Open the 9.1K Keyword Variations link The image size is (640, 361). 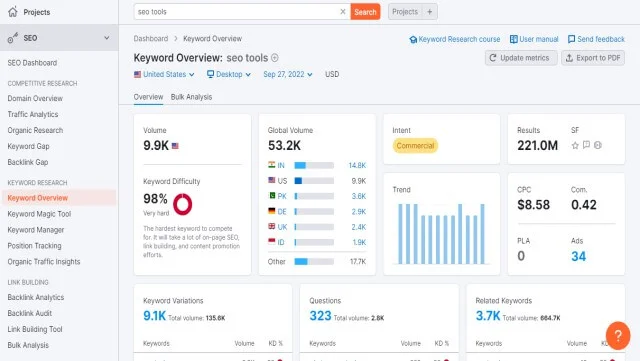click(154, 316)
